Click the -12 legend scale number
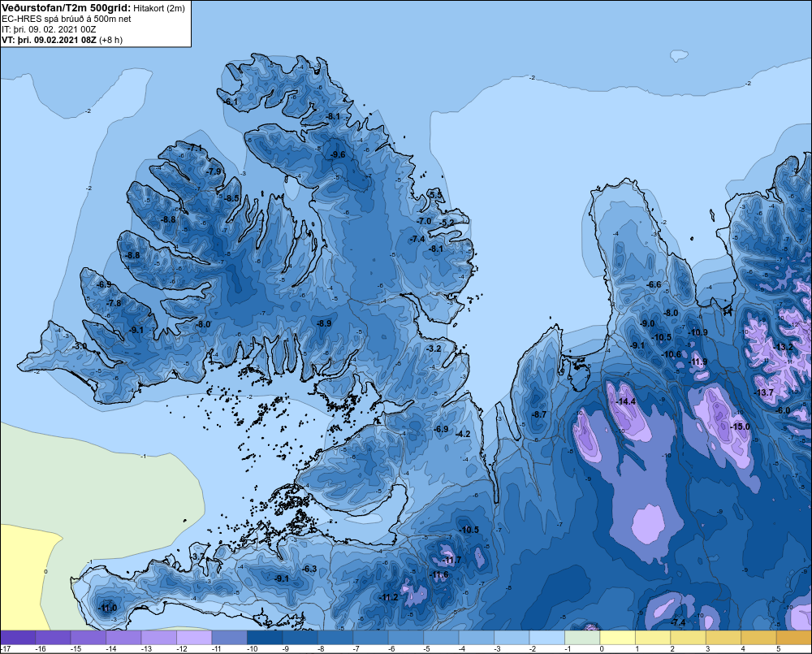 [182, 649]
